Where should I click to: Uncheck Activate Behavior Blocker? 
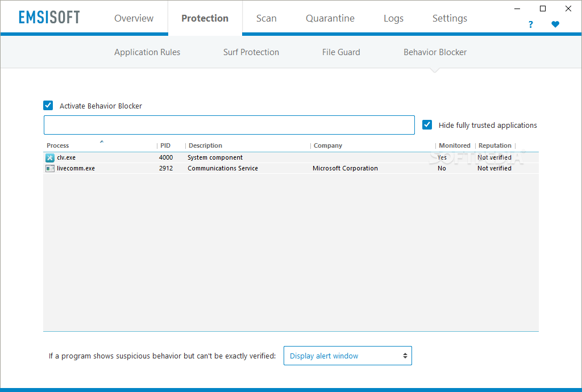click(x=48, y=105)
